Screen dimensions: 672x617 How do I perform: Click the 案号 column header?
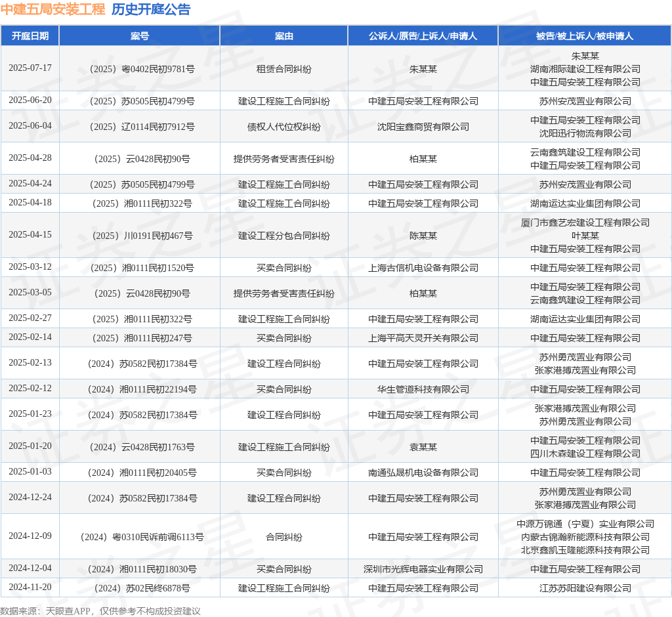pyautogui.click(x=140, y=36)
